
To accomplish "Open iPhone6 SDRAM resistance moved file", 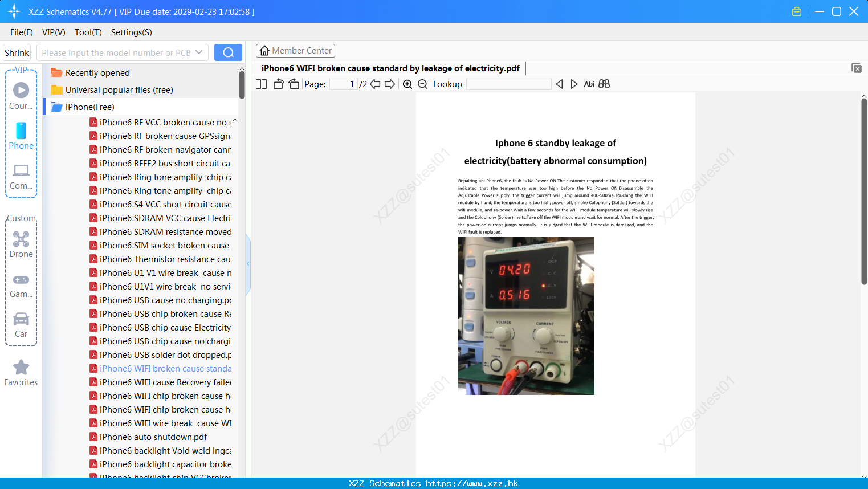I will pyautogui.click(x=161, y=232).
